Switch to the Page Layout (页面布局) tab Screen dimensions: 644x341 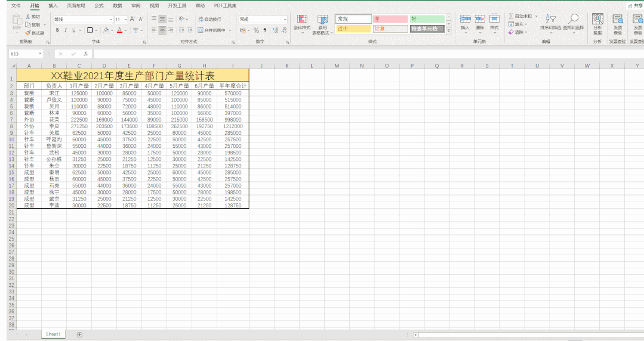pos(76,6)
